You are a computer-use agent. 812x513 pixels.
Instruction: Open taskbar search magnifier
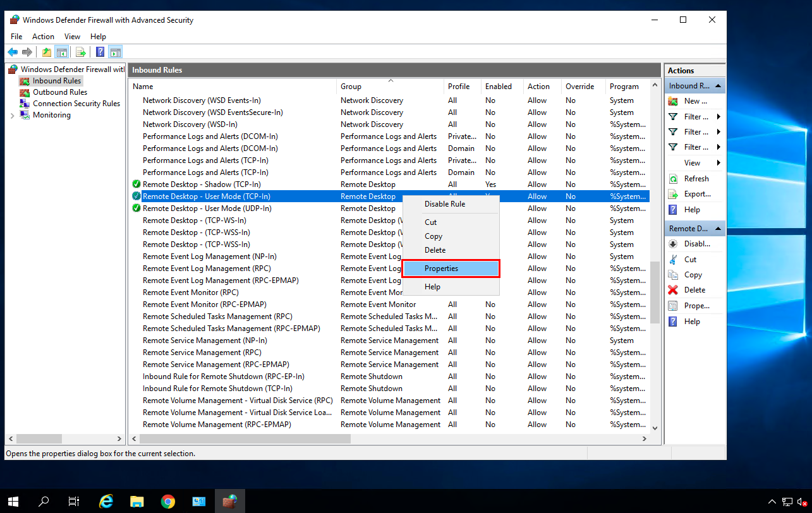pyautogui.click(x=44, y=501)
